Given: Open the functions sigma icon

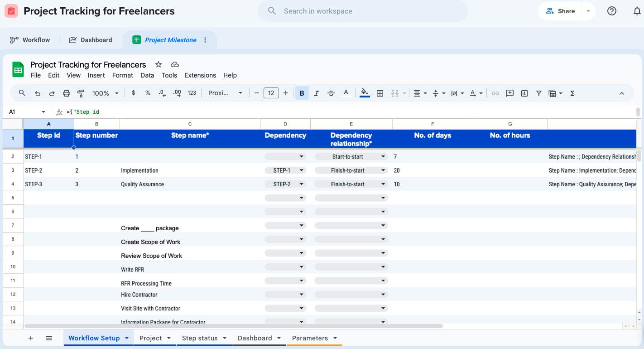Looking at the screenshot, I should coord(572,93).
